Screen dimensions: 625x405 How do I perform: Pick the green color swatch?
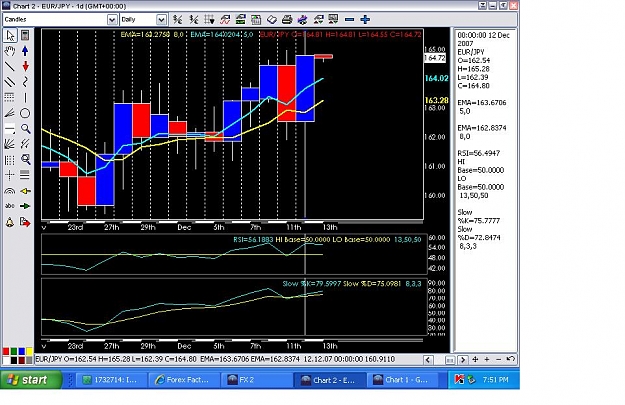(14, 351)
